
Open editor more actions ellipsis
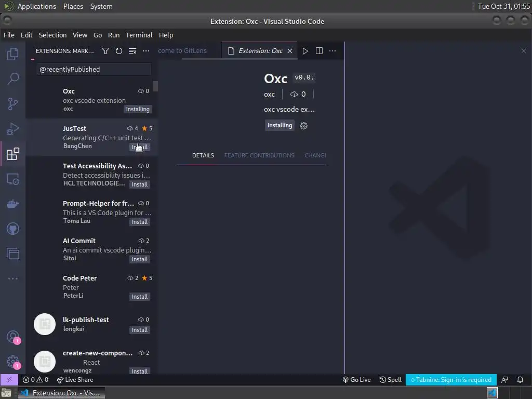tap(332, 51)
